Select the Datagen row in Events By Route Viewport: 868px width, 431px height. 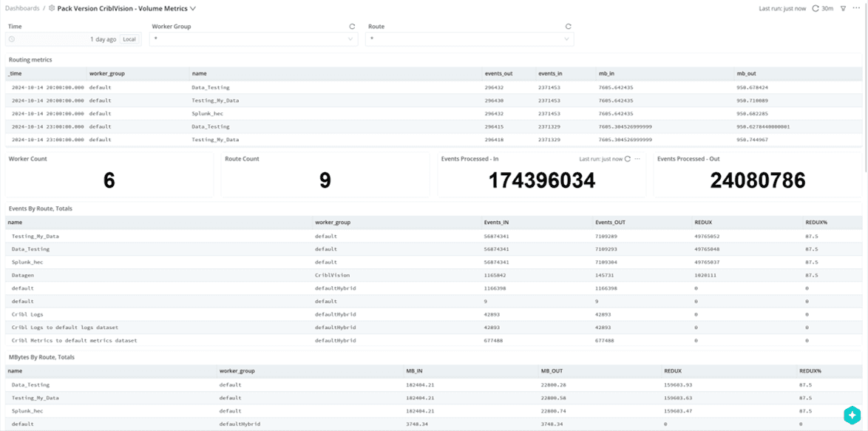pyautogui.click(x=23, y=274)
